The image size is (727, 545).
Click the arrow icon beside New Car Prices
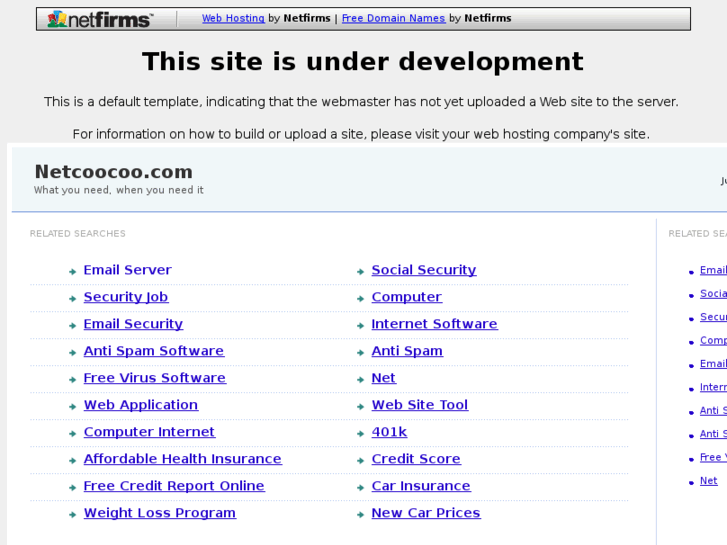361,514
